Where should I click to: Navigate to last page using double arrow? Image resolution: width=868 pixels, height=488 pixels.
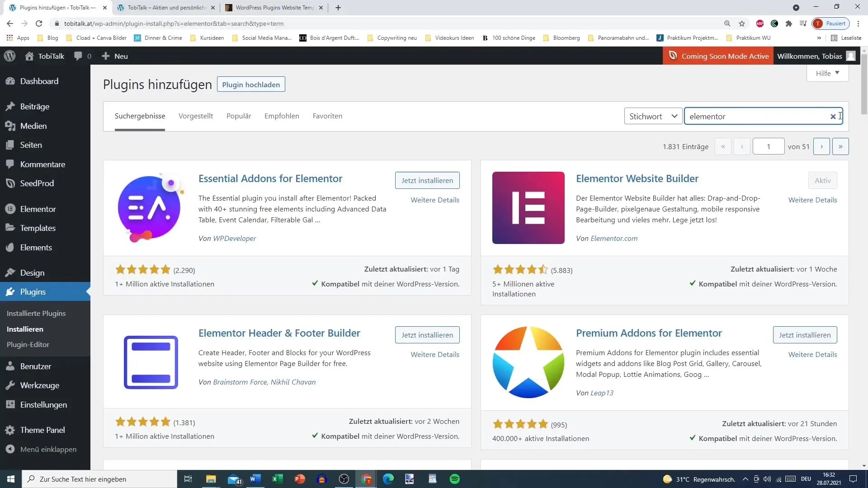[840, 146]
